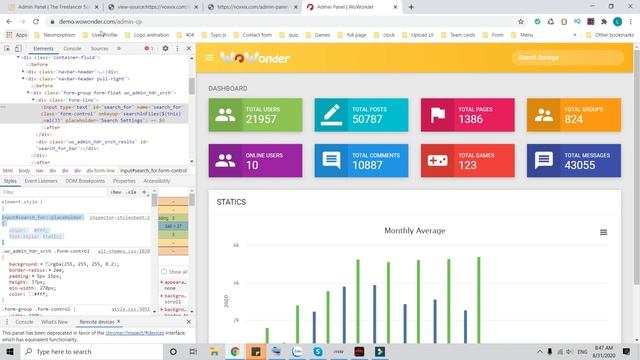Show more DevTools tabs chevron

click(119, 48)
